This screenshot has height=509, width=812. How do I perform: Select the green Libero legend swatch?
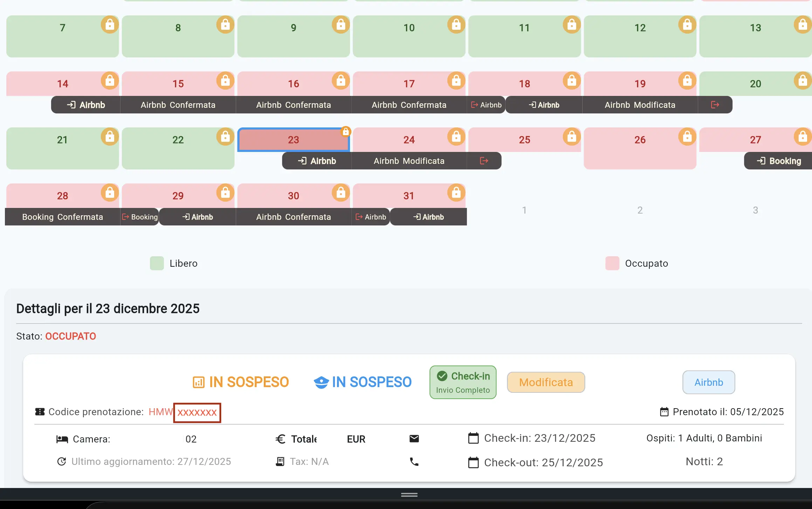coord(157,263)
